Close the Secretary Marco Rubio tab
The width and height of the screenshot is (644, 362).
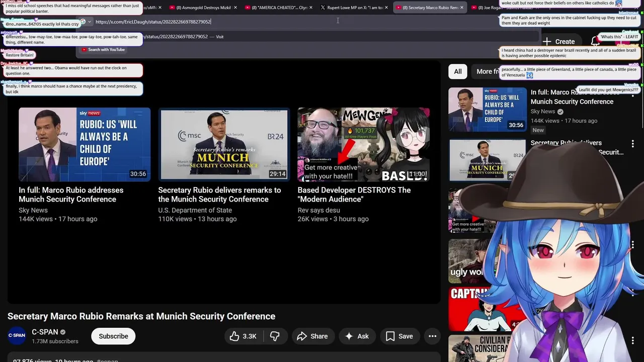(x=462, y=8)
